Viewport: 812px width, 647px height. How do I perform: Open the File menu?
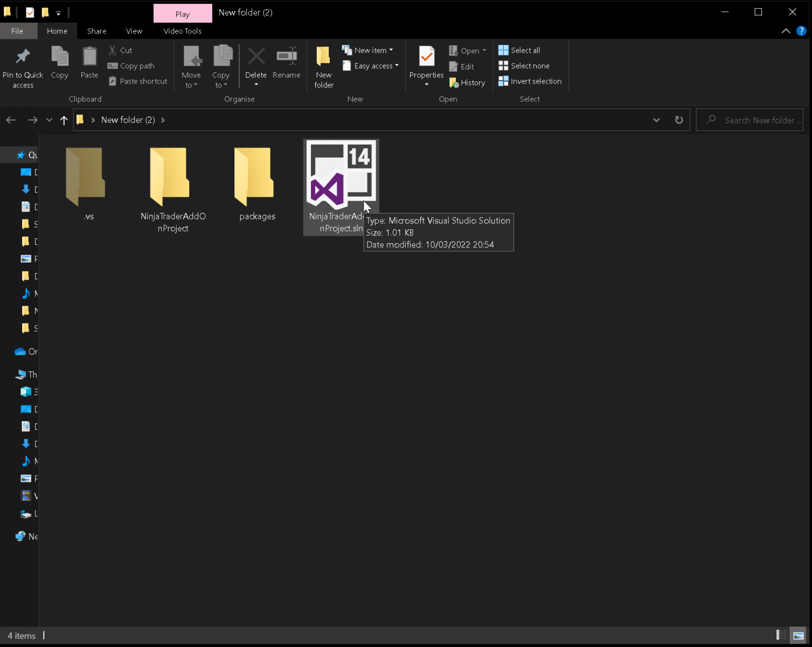pyautogui.click(x=17, y=31)
